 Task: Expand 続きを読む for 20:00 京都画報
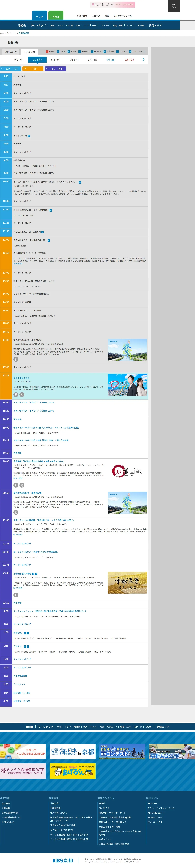click(x=18, y=478)
